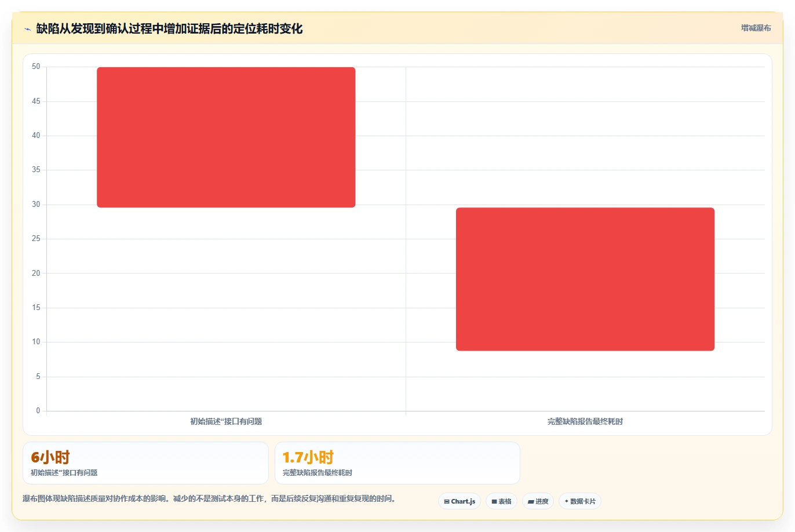This screenshot has width=795, height=532.
Task: Click the footnote starting with 瀑布图体现缺陷描述质量
Action: (x=211, y=498)
